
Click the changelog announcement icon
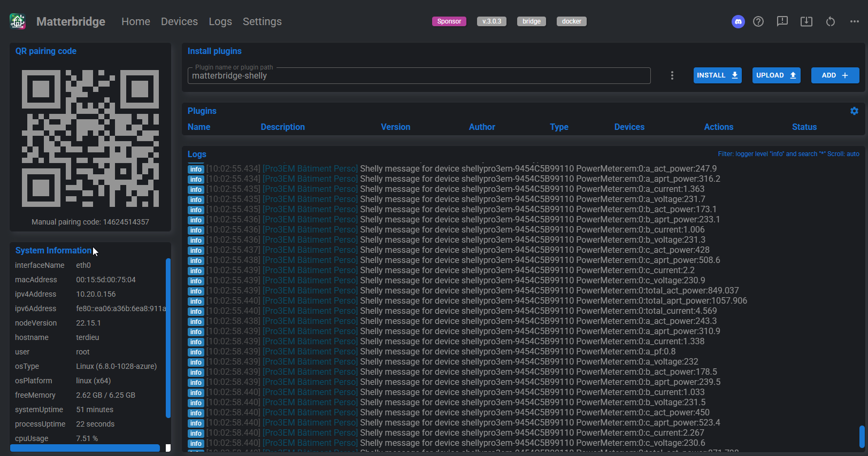782,21
